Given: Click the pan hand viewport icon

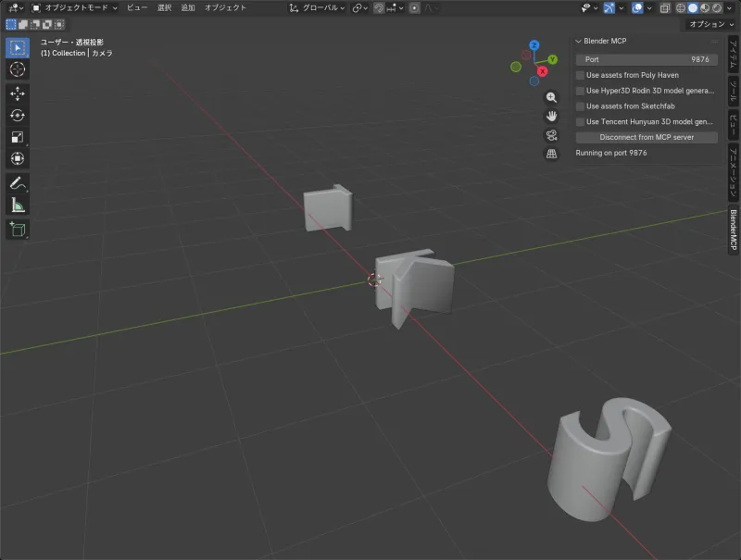Looking at the screenshot, I should pos(551,116).
